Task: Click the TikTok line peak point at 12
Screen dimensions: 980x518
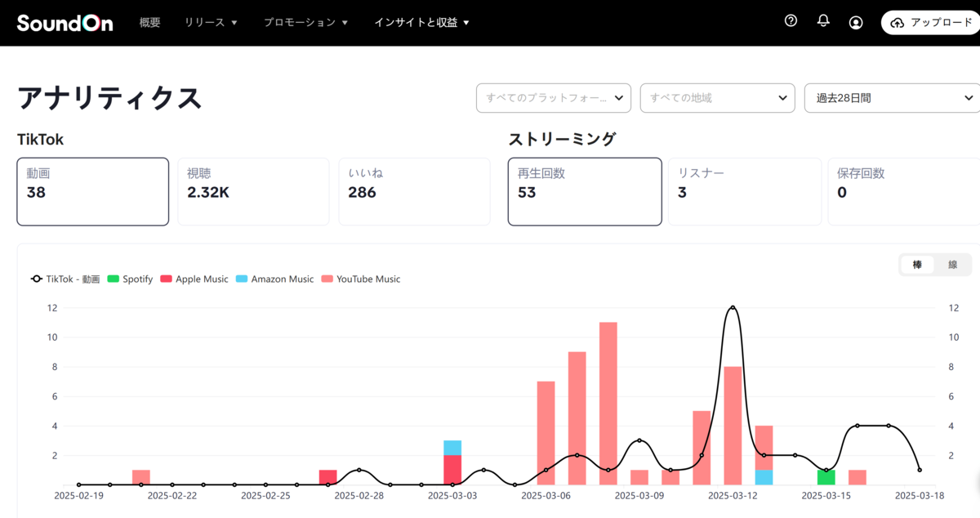Action: (733, 308)
